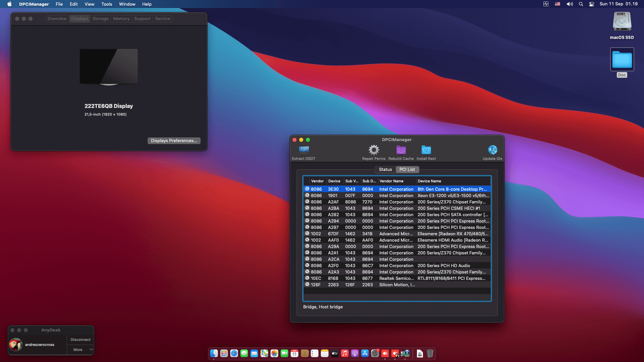
Task: Switch to the Storage tab
Action: click(x=100, y=19)
